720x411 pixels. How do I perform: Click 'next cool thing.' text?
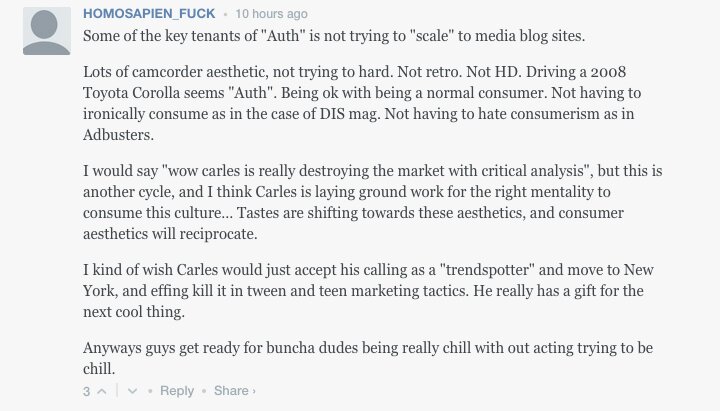[x=134, y=312]
